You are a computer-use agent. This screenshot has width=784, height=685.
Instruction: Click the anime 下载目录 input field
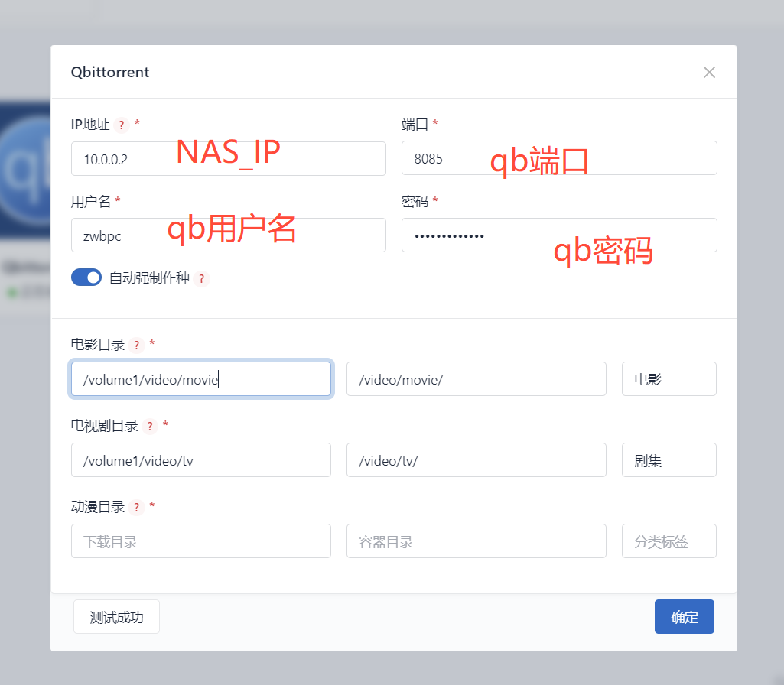click(x=201, y=541)
